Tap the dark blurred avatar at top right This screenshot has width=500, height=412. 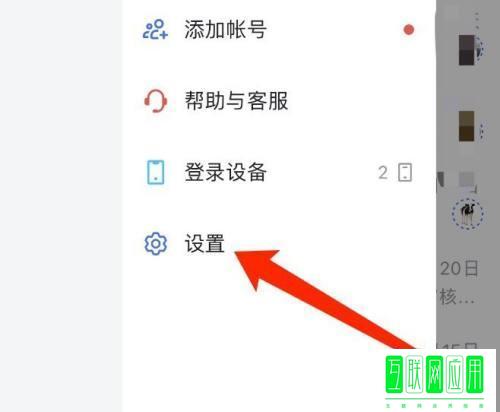(467, 50)
